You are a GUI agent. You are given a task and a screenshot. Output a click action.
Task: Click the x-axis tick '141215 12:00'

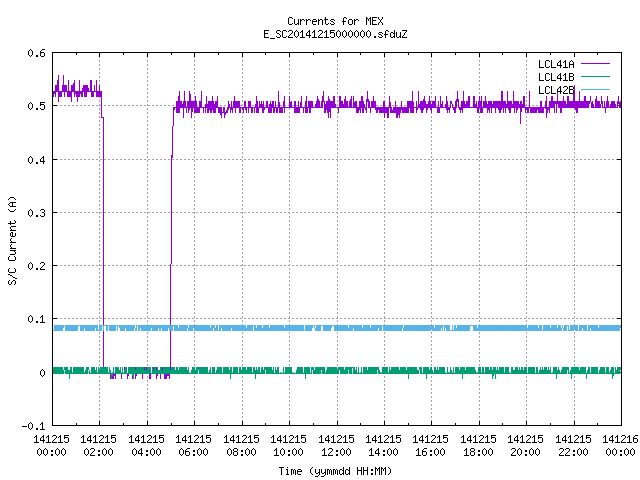coord(336,446)
